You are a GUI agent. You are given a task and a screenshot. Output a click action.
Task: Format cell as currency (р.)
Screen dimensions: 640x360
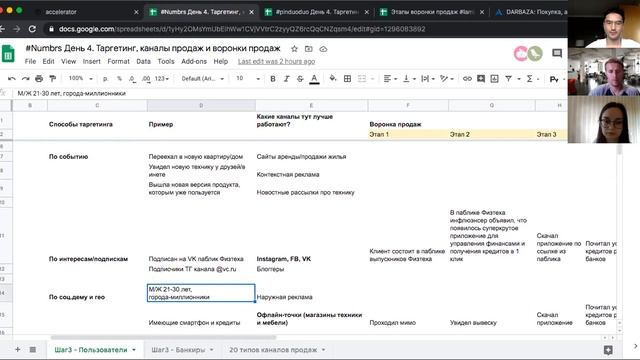click(106, 78)
